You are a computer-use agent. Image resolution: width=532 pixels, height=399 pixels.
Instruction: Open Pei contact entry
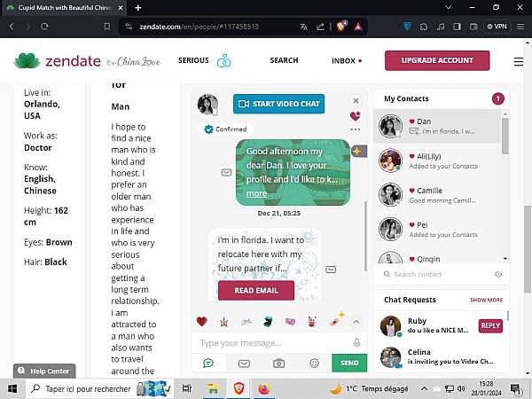pyautogui.click(x=437, y=230)
